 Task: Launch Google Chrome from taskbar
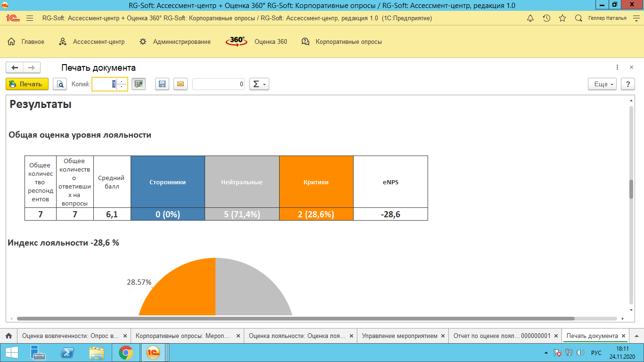click(125, 353)
